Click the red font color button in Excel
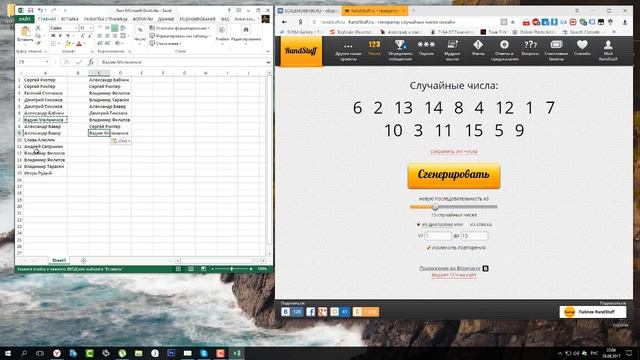Viewport: 640px width, 360px height. click(79, 43)
